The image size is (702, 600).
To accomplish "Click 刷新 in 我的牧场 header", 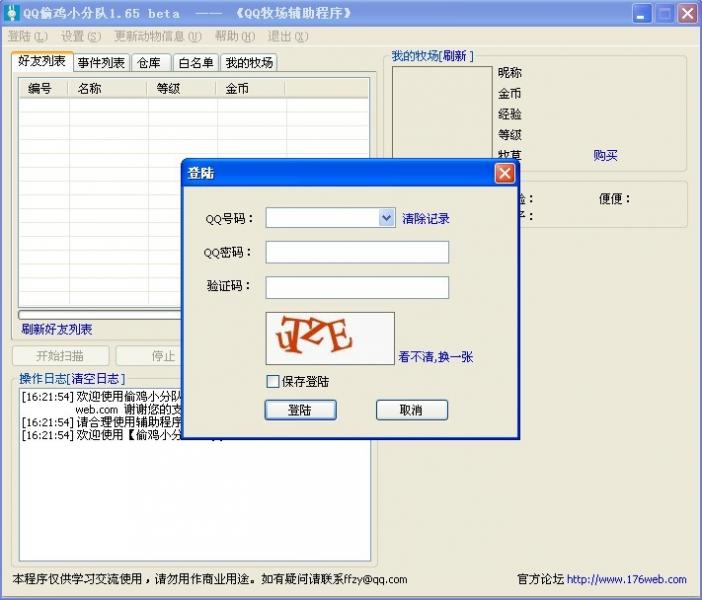I will (x=455, y=56).
